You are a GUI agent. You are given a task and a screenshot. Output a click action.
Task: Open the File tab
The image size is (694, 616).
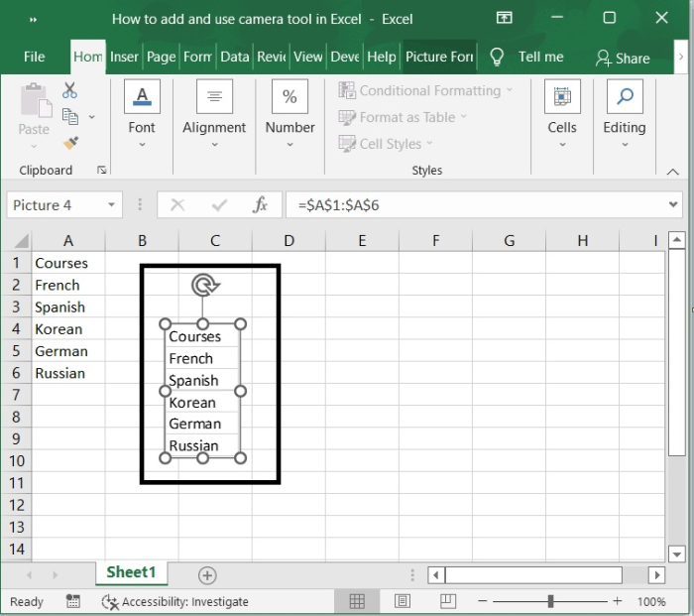point(34,58)
